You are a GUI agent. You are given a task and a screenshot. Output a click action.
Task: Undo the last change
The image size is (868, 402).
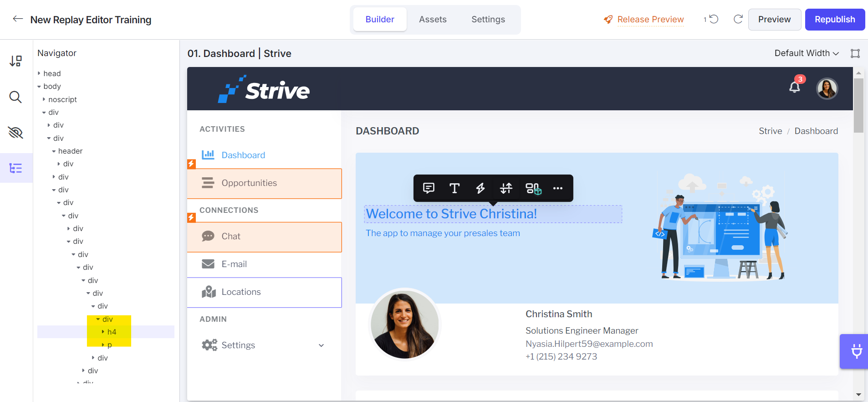click(714, 19)
